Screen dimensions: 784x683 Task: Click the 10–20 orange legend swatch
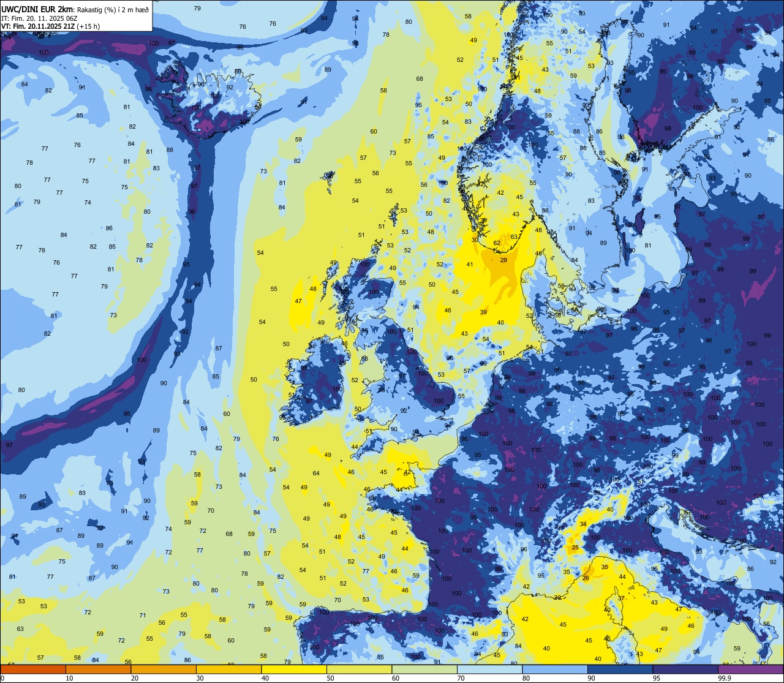pyautogui.click(x=98, y=669)
